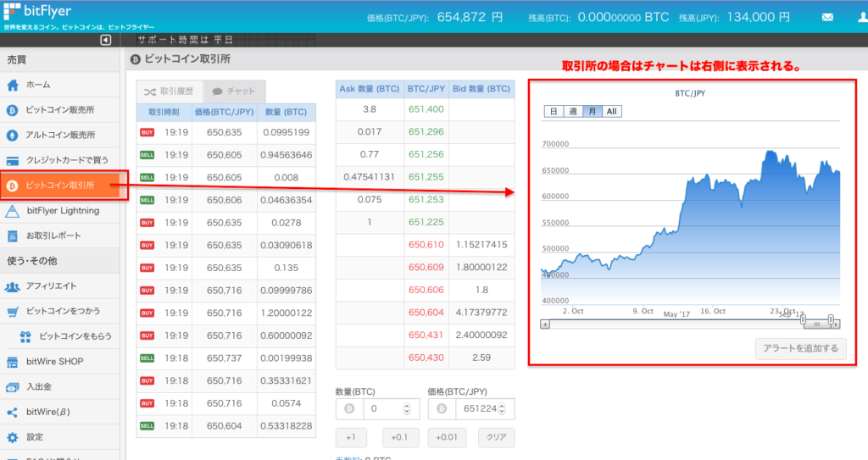Click the アフィリエイト people icon

(12, 286)
